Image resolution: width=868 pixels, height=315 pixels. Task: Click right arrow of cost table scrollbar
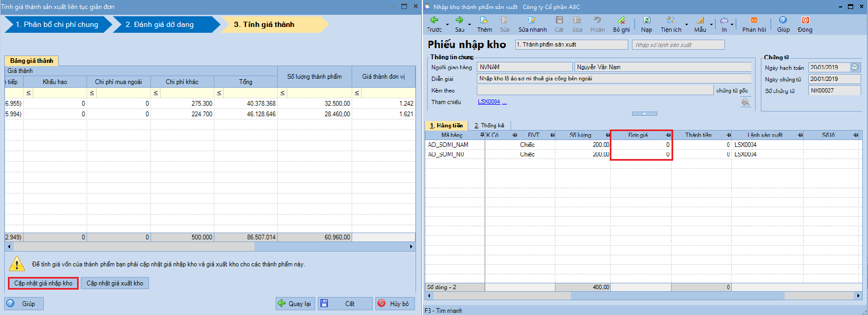pos(411,247)
